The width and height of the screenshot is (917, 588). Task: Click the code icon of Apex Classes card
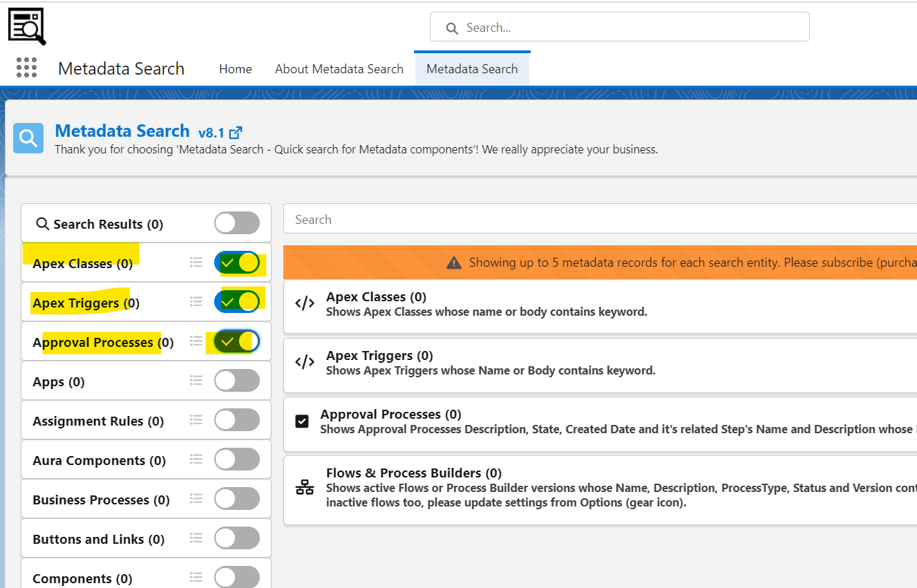point(305,303)
